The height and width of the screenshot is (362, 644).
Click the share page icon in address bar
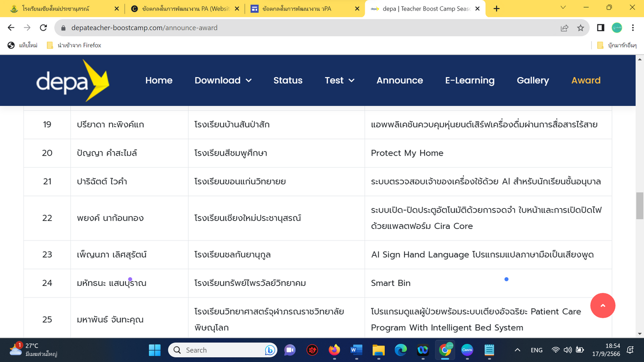coord(564,28)
